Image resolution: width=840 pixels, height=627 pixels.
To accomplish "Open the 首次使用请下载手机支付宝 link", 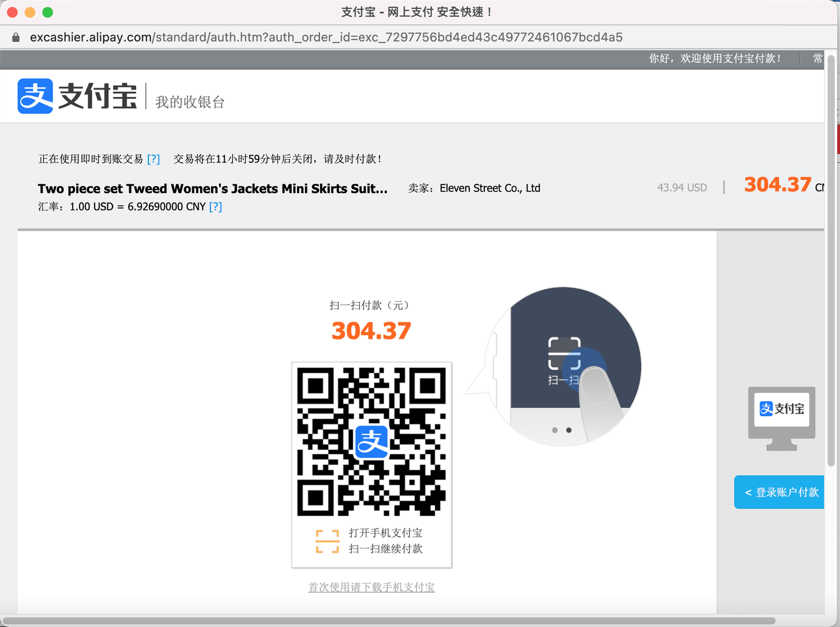I will click(371, 587).
